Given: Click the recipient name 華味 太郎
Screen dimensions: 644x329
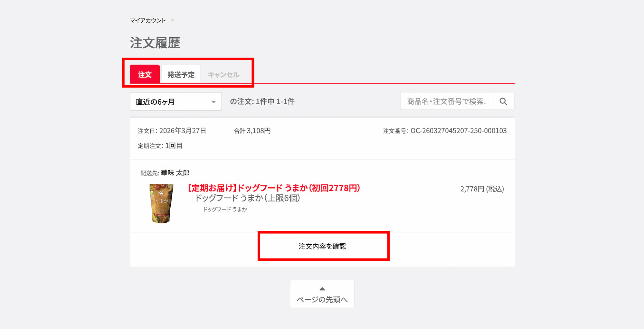Looking at the screenshot, I should [175, 173].
